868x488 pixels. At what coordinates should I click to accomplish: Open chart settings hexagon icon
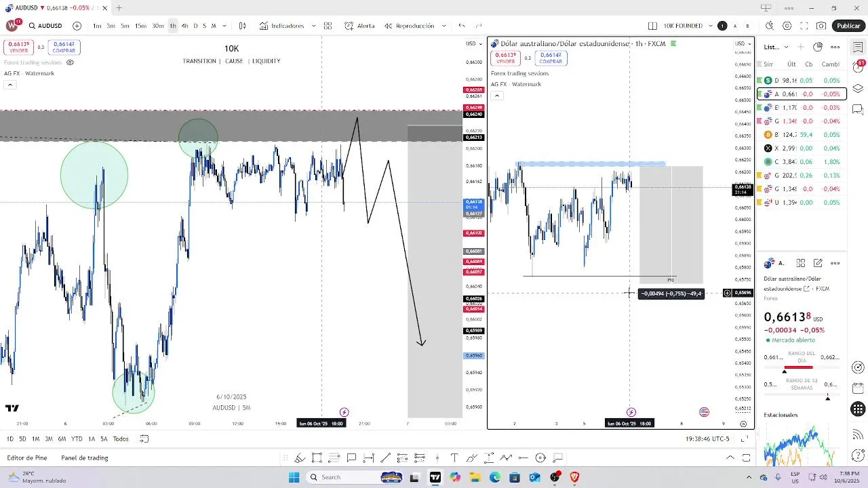click(x=787, y=26)
